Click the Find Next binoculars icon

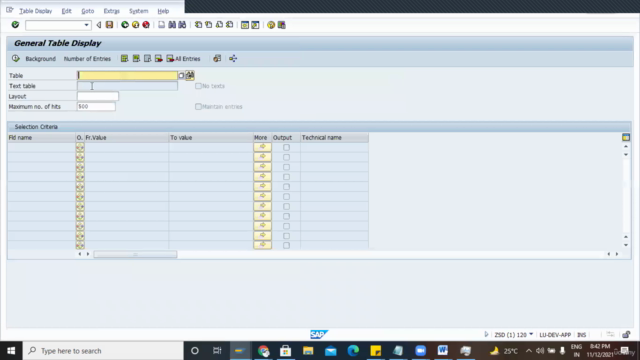182,25
